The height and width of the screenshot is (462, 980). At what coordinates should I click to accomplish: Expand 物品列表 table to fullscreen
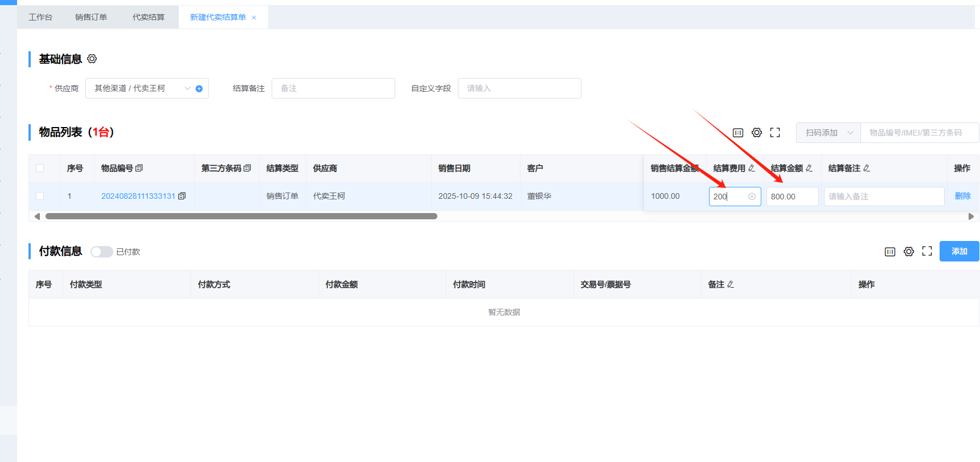(x=775, y=132)
